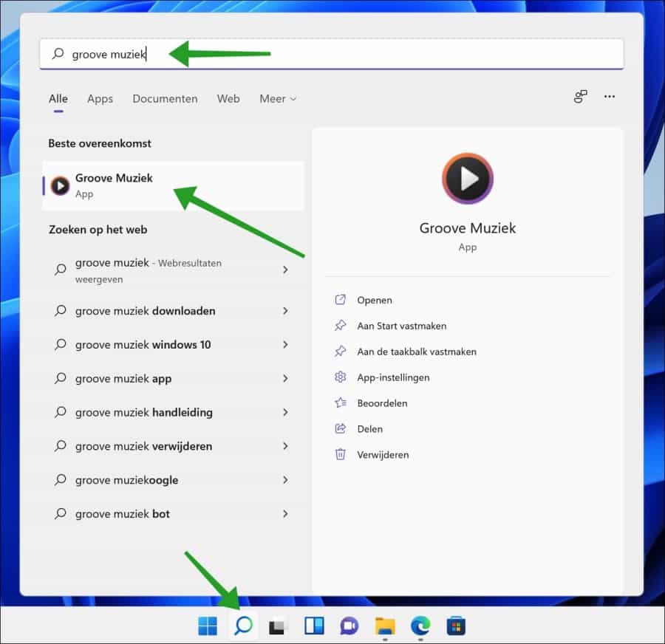Click the search field containing groove muziek
This screenshot has width=665, height=644.
(332, 54)
